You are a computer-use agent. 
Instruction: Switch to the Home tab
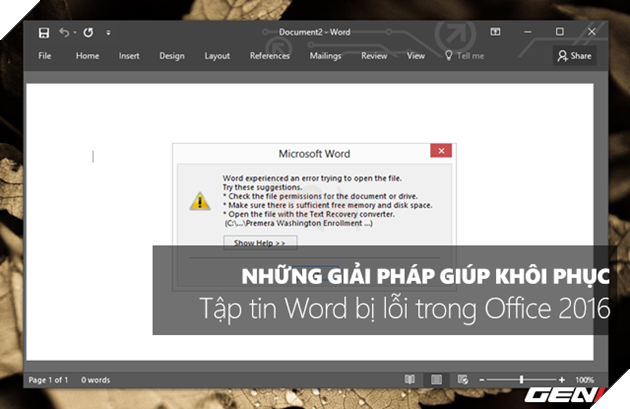pyautogui.click(x=87, y=56)
